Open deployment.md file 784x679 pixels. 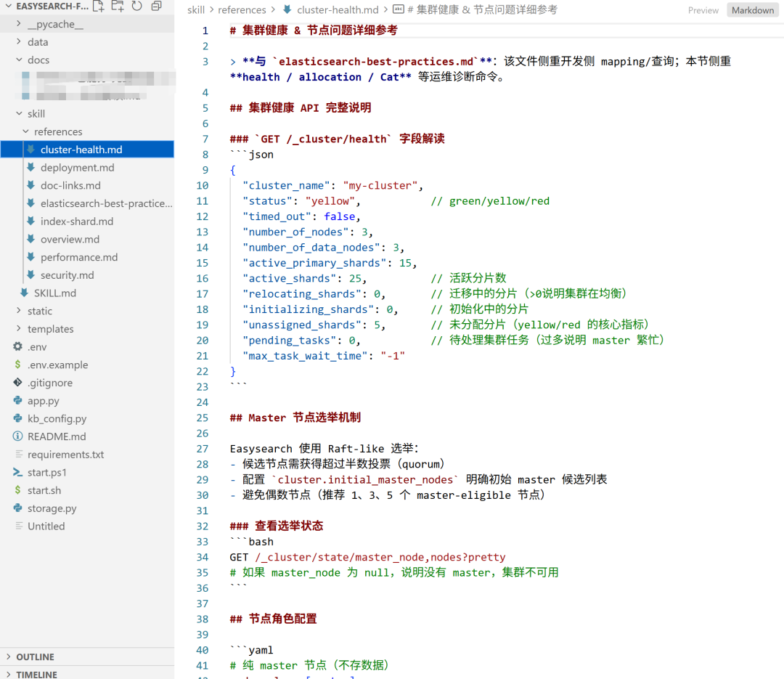78,168
